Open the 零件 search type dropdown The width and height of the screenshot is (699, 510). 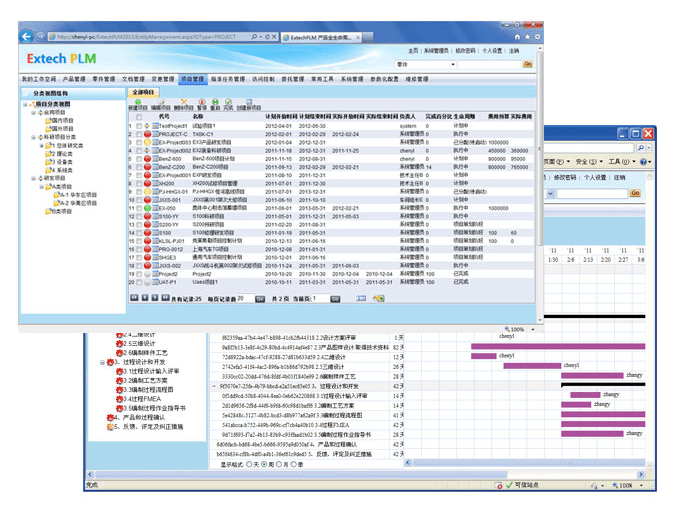pos(425,64)
